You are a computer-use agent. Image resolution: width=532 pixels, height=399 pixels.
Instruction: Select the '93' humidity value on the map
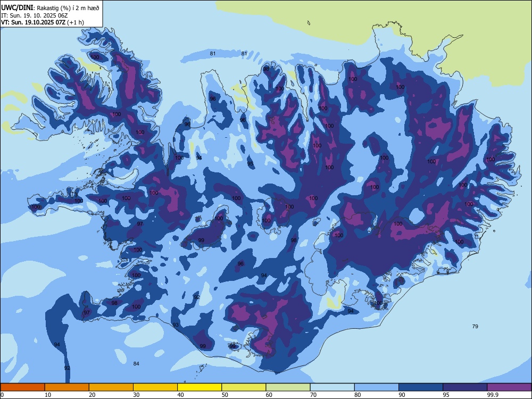click(176, 325)
